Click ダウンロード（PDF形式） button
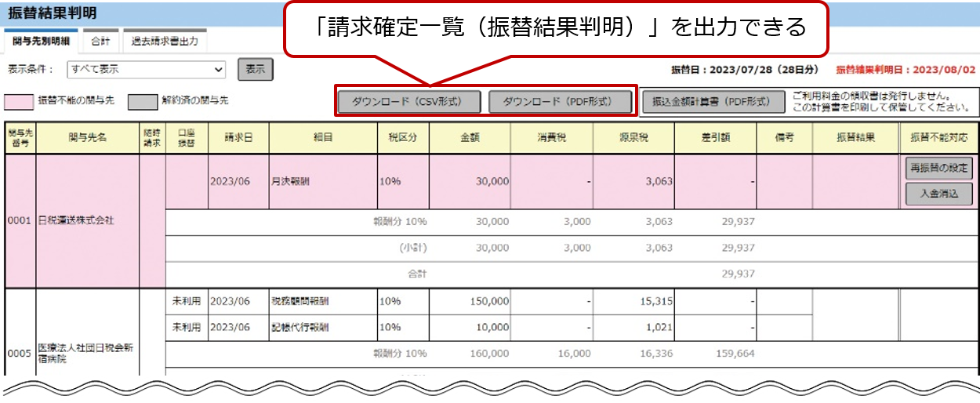The height and width of the screenshot is (403, 980). tap(560, 101)
